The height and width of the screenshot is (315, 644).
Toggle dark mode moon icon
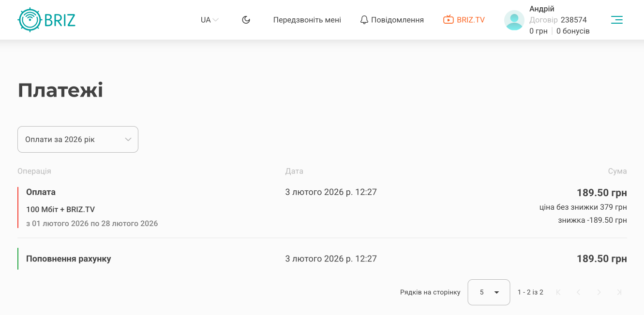tap(246, 20)
